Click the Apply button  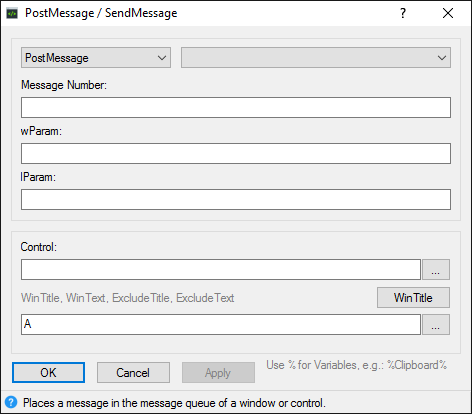tap(218, 372)
